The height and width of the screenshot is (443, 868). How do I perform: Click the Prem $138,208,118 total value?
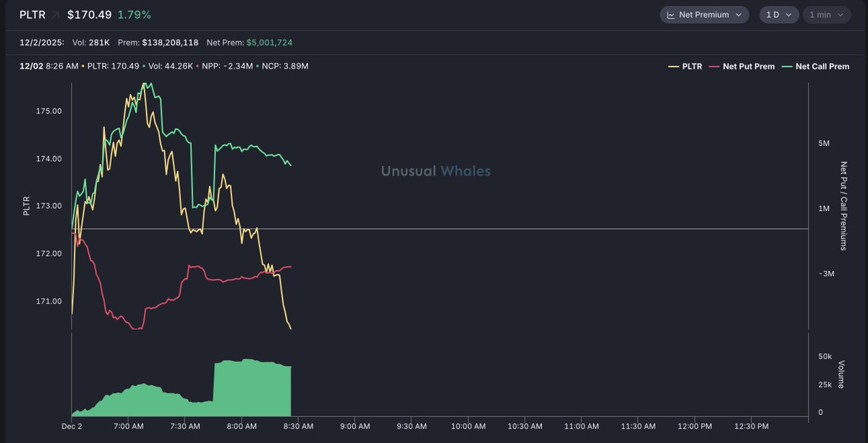point(171,43)
